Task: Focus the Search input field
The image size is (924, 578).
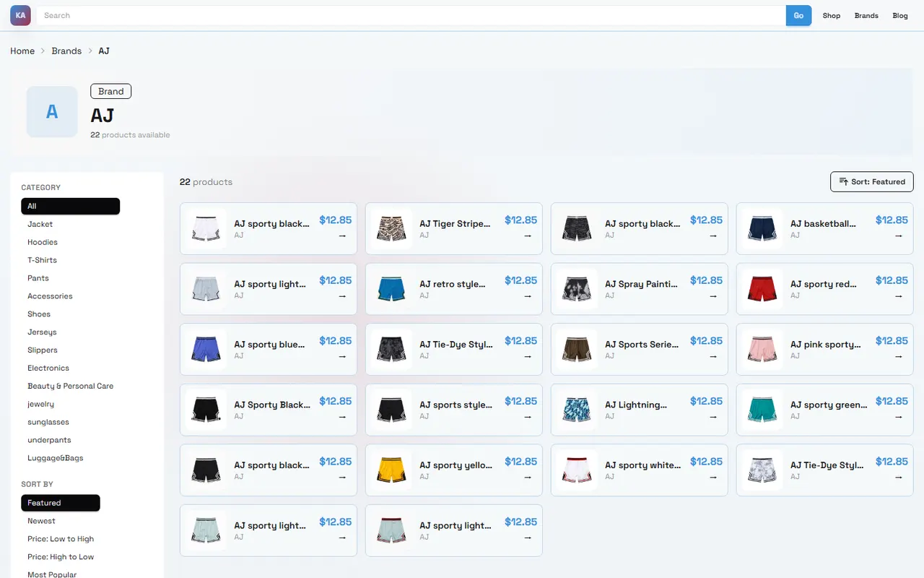Action: [411, 15]
